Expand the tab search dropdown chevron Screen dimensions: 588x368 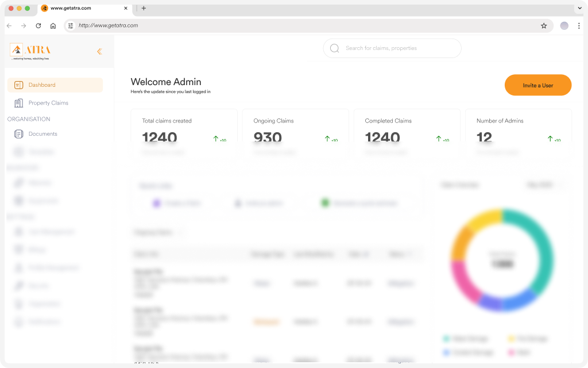tap(579, 8)
